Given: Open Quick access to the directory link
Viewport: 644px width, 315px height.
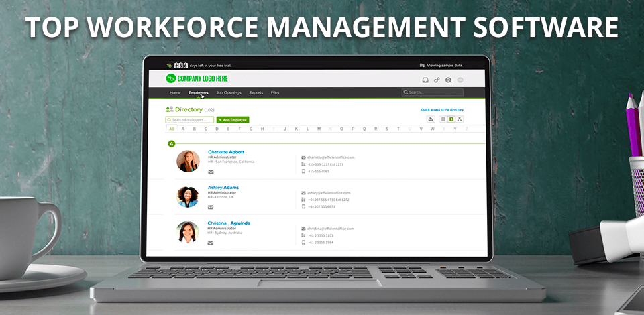Looking at the screenshot, I should pyautogui.click(x=442, y=110).
